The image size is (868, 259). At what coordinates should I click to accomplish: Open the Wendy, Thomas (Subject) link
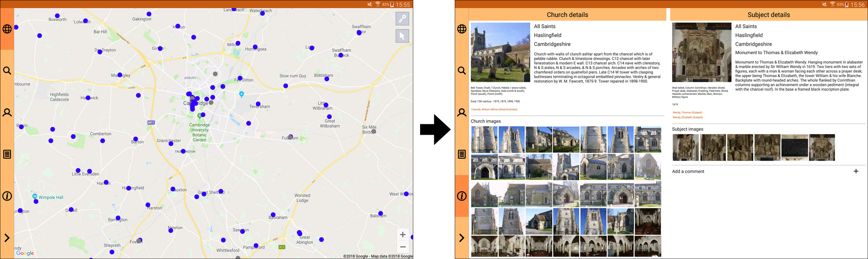687,113
